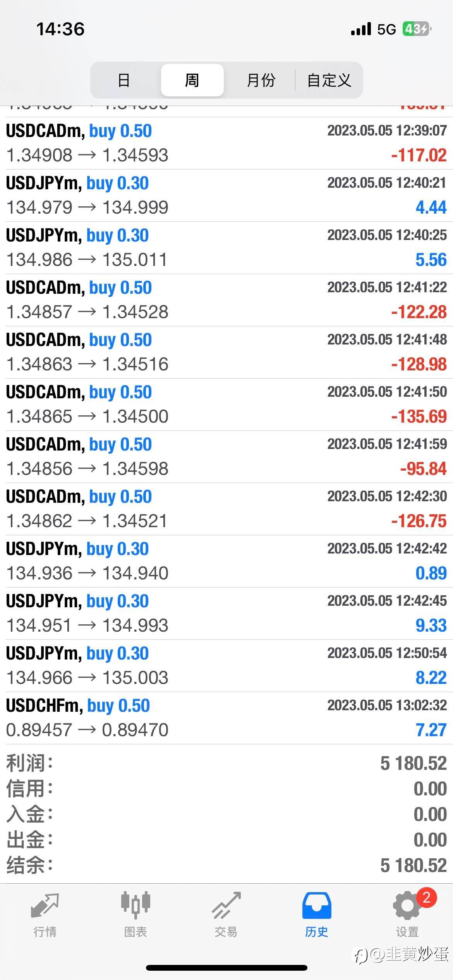
Task: Select USDCADm trade losing -135.69
Action: click(226, 404)
